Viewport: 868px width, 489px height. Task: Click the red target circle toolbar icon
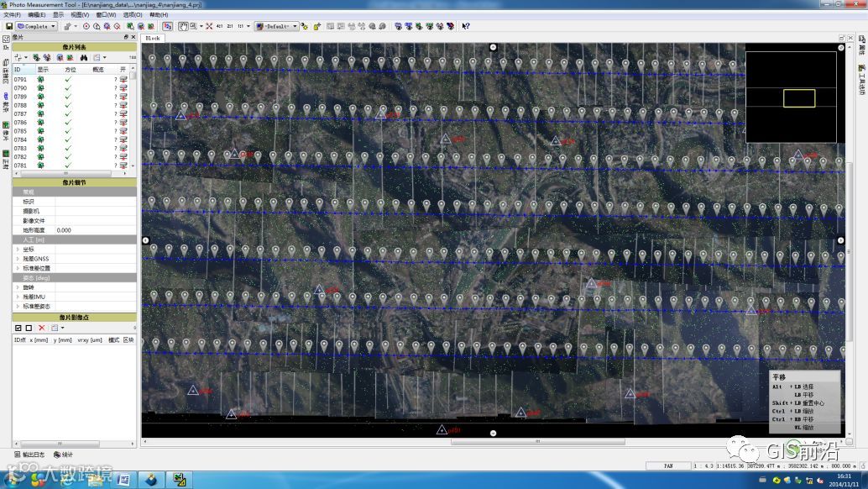pyautogui.click(x=86, y=26)
